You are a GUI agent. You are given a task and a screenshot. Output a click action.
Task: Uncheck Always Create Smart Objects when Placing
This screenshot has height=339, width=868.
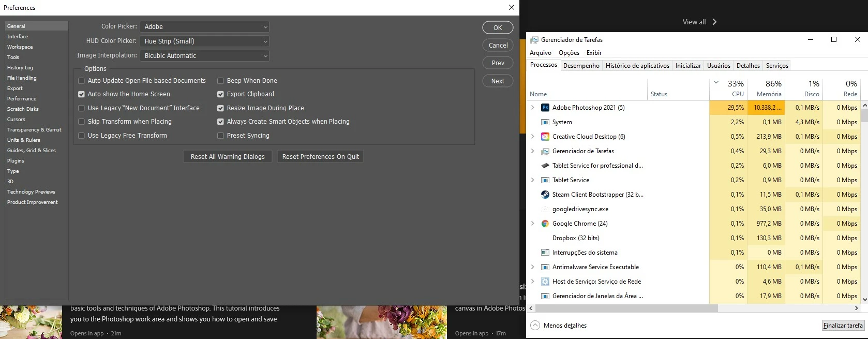click(220, 122)
